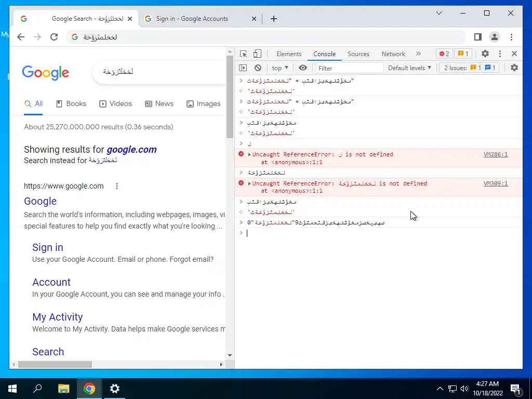Viewport: 532px width, 399px height.
Task: Toggle the device toolbar icon
Action: (x=258, y=54)
